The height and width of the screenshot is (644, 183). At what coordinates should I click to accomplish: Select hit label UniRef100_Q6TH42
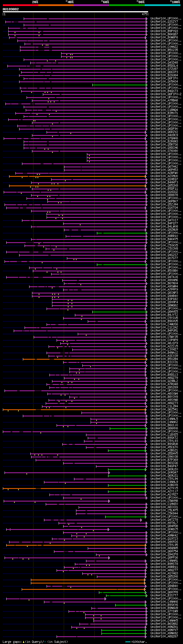(164, 167)
